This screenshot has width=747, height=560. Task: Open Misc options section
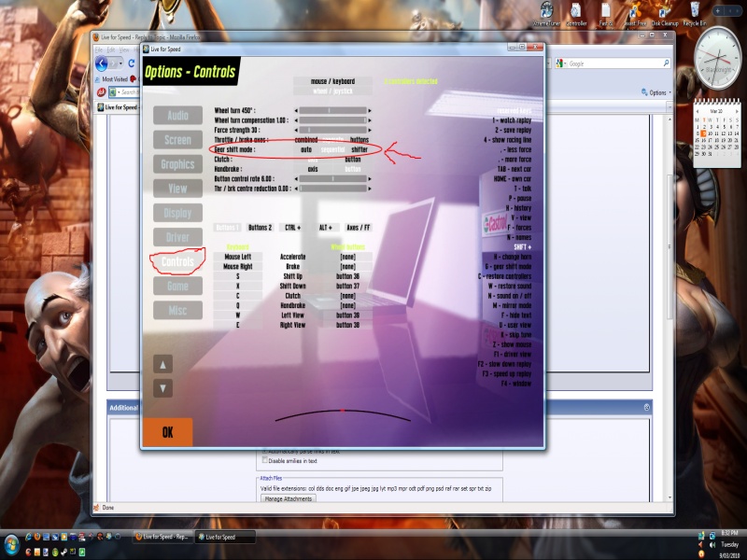tap(177, 311)
